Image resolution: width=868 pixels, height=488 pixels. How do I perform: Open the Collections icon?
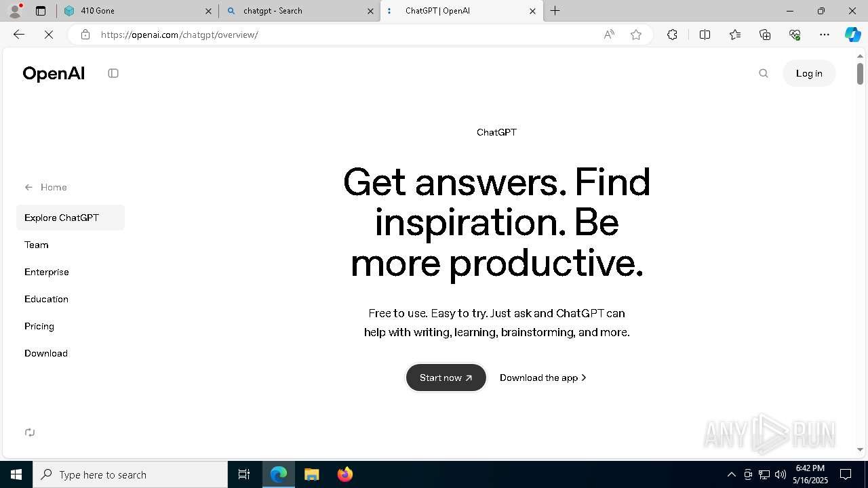tap(765, 35)
